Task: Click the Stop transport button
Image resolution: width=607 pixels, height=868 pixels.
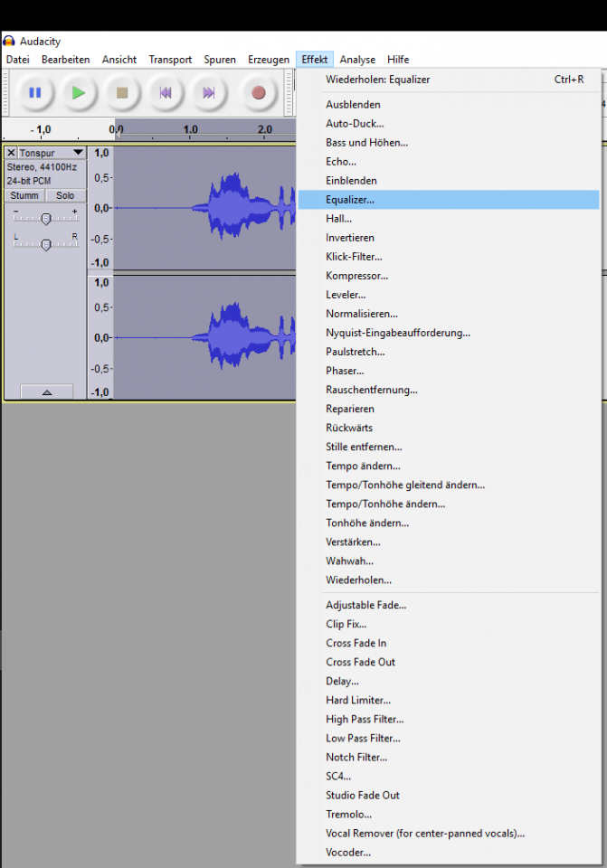Action: point(122,92)
